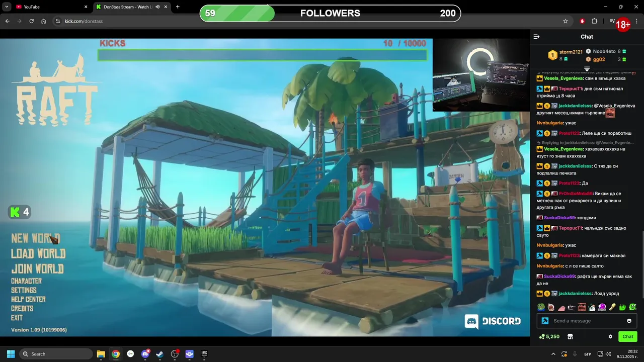Viewport: 644px width, 362px height.
Task: Open the red ad-blocker extension icon
Action: (x=582, y=21)
